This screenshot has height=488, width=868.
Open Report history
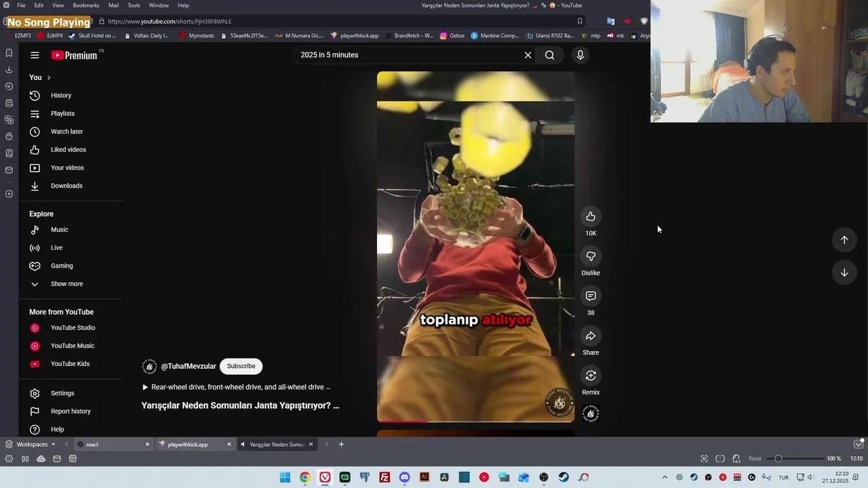click(x=71, y=411)
